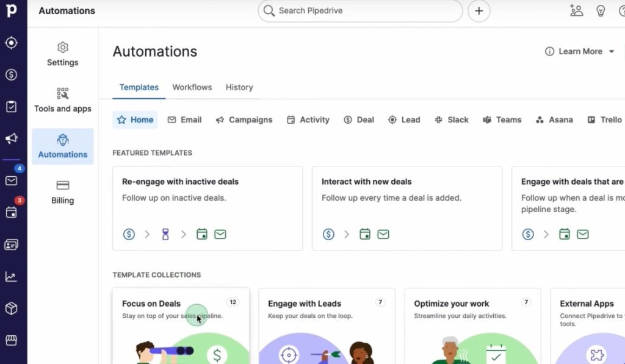Select the Home template category
This screenshot has height=364, width=625.
[x=135, y=120]
